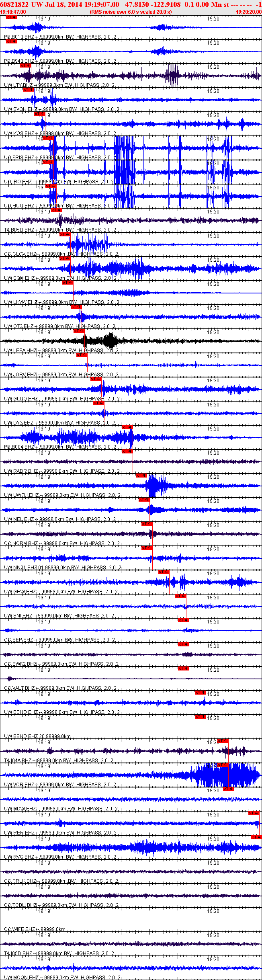Click the red pick marker on UW RER trace
The height and width of the screenshot is (980, 262).
[x=254, y=813]
